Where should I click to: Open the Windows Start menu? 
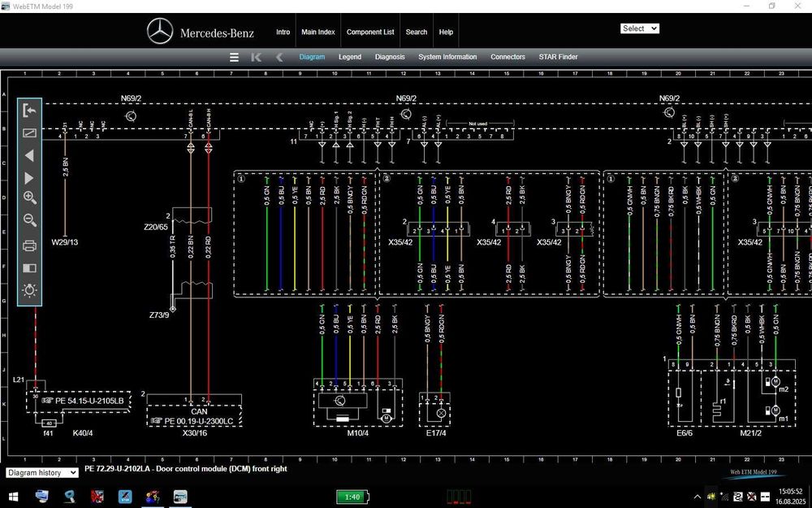click(13, 497)
